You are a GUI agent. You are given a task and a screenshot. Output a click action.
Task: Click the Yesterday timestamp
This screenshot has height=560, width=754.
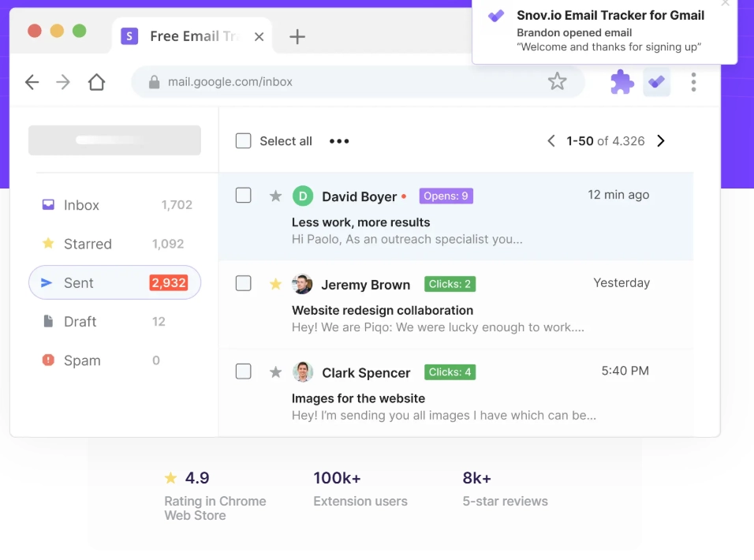[621, 282]
